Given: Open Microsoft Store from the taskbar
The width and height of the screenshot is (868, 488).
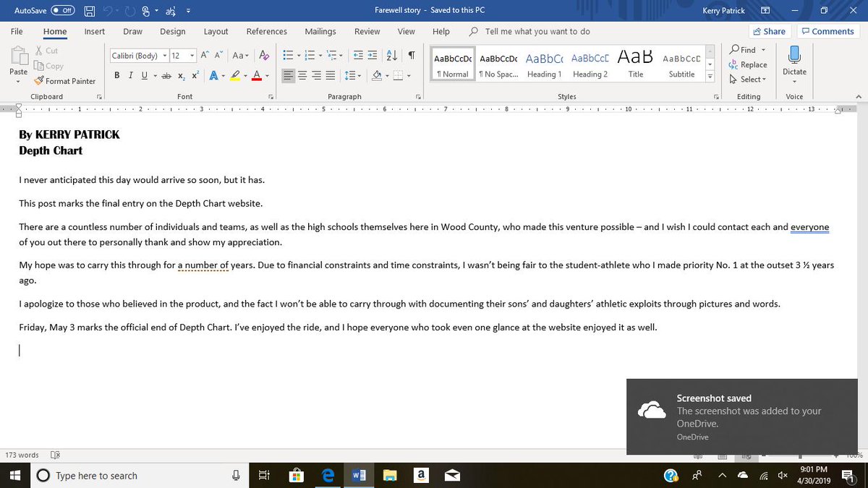Looking at the screenshot, I should (x=296, y=475).
